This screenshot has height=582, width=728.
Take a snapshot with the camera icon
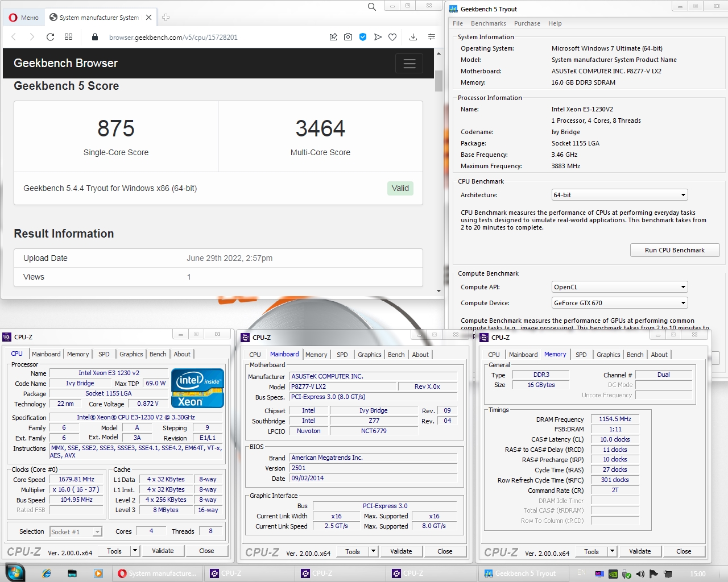pos(348,37)
